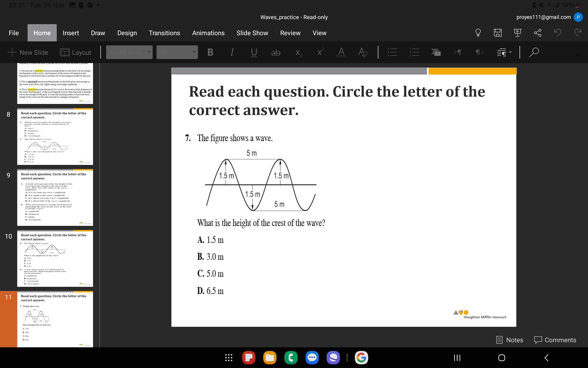Open the Samsung Internet browser app
Viewport: 588px width, 368px height.
pos(333,357)
